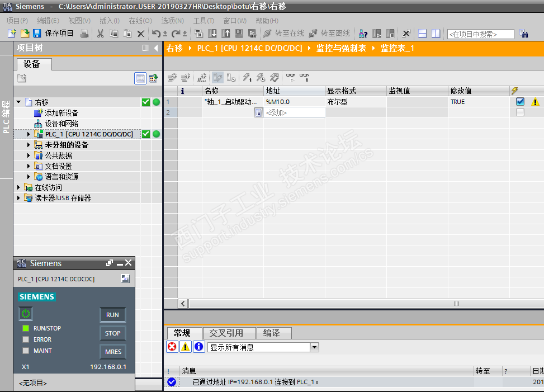Print using the main toolbar printer icon

click(x=84, y=34)
